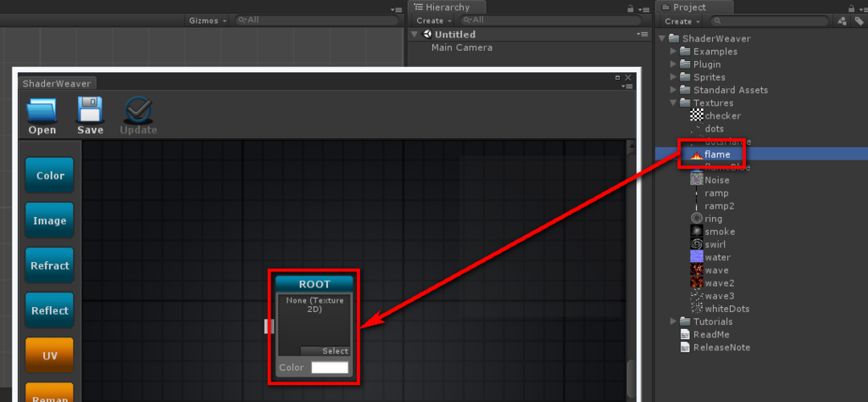The width and height of the screenshot is (868, 402).
Task: Add a Color node
Action: [x=49, y=176]
